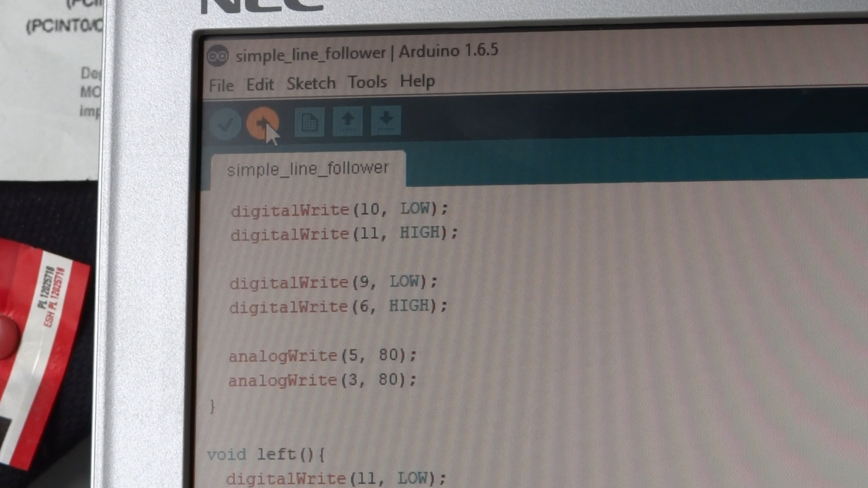Open the File menu
The image size is (868, 488).
221,85
